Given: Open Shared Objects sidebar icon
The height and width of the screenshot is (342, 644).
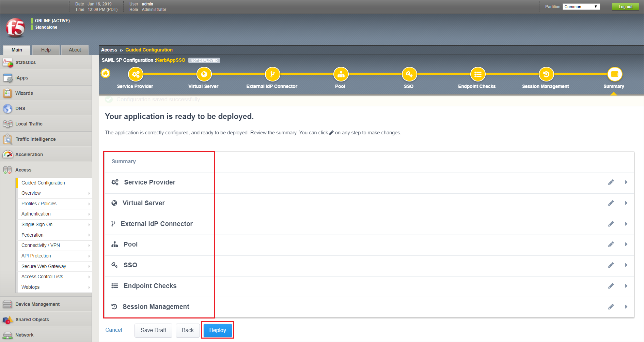Looking at the screenshot, I should 7,319.
